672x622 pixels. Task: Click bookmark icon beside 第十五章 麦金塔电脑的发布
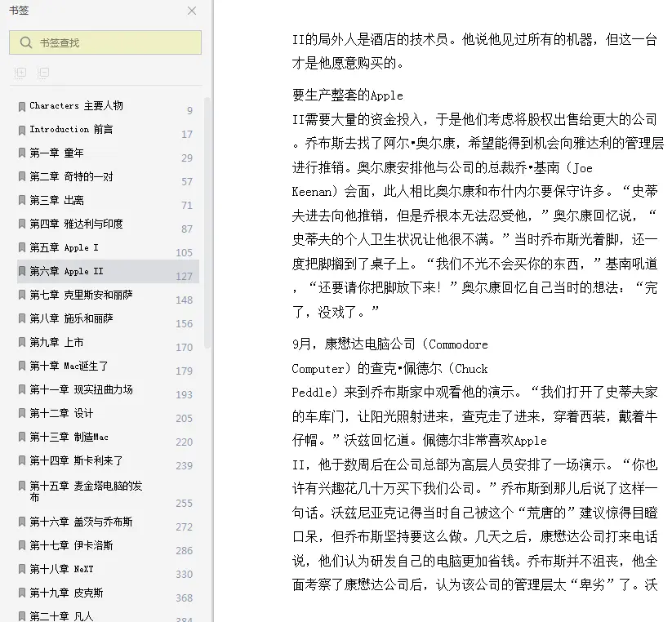click(22, 486)
